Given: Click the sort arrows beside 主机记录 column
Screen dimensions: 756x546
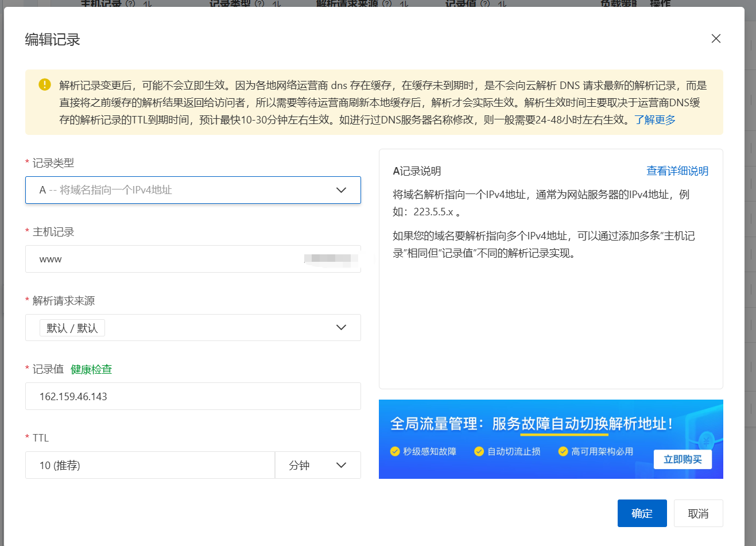Looking at the screenshot, I should (x=147, y=4).
